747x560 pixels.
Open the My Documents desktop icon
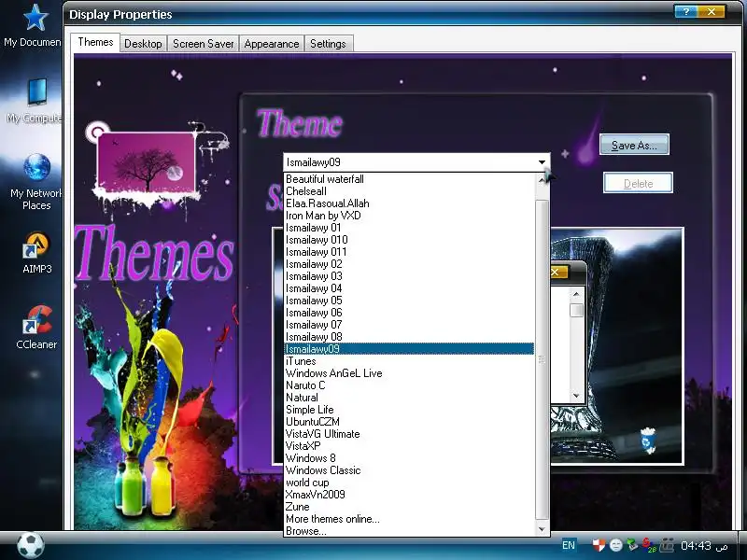click(x=35, y=24)
